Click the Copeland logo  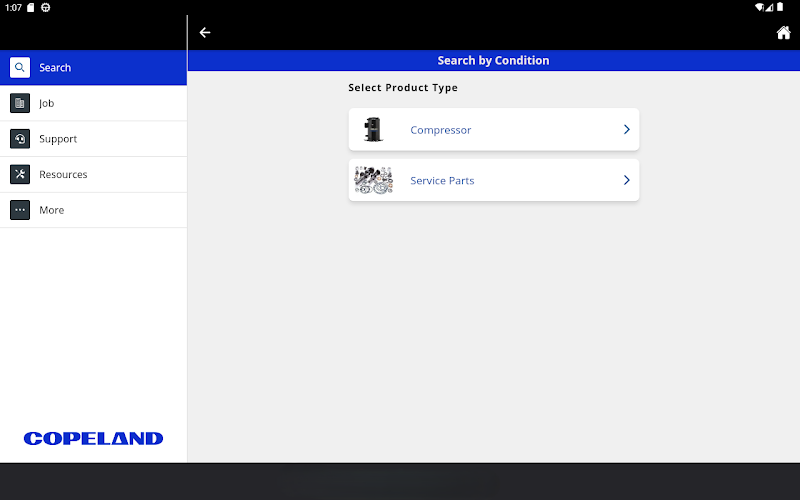(x=93, y=438)
